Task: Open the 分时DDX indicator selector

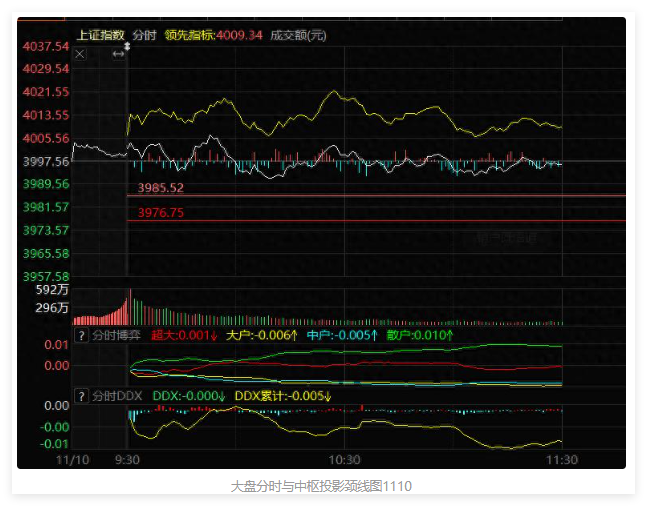Action: pyautogui.click(x=118, y=396)
